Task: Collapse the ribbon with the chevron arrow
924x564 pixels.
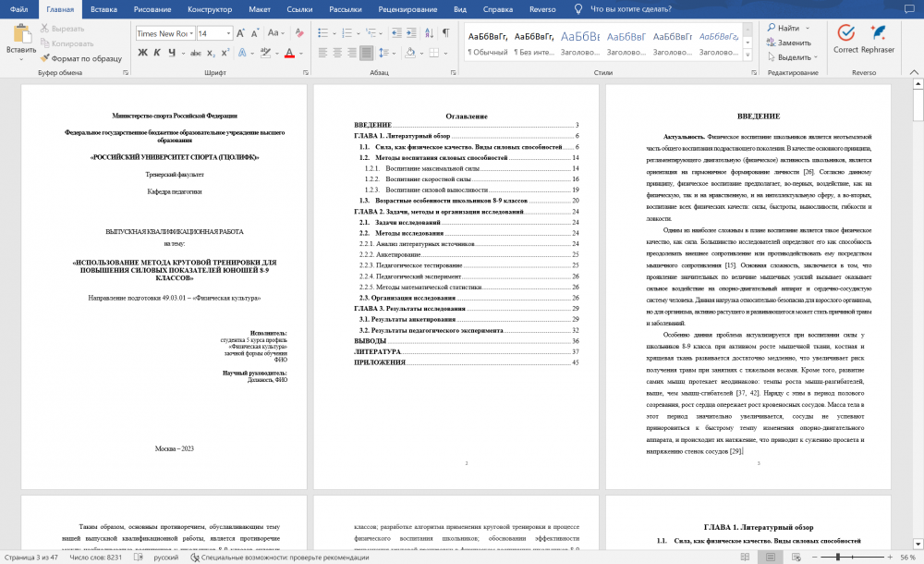Action: pyautogui.click(x=914, y=72)
